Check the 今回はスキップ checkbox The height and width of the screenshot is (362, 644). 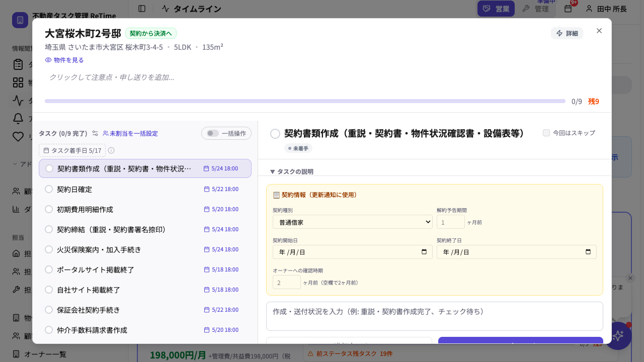[546, 133]
